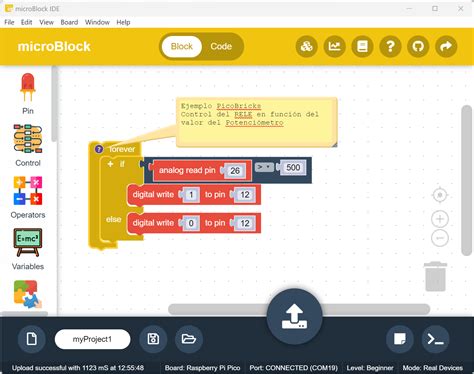Open the documentation book icon

pyautogui.click(x=362, y=46)
